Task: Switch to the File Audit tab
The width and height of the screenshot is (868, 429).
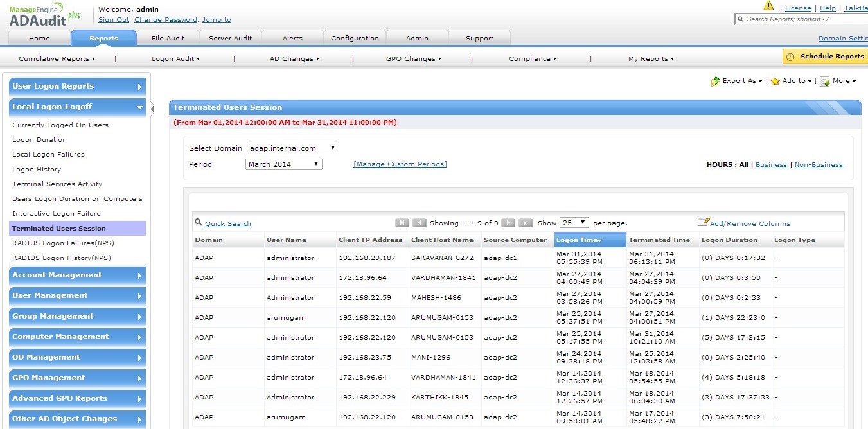Action: click(x=168, y=39)
